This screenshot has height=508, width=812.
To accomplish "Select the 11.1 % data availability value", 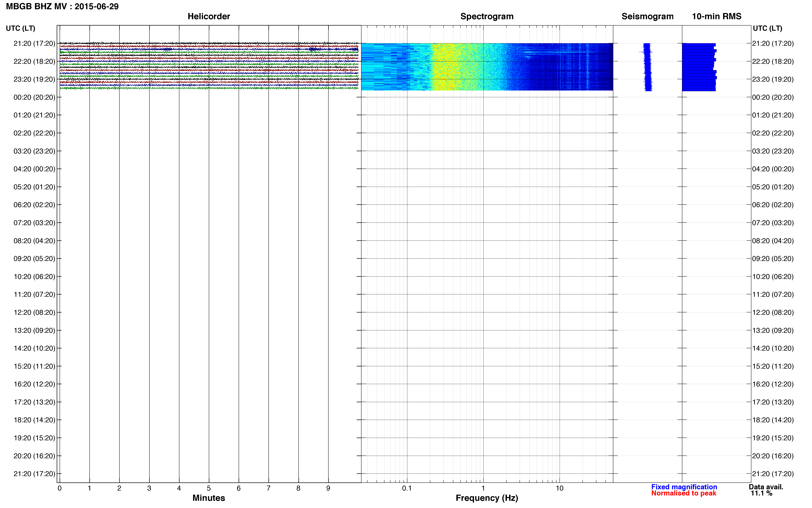I will [x=762, y=493].
